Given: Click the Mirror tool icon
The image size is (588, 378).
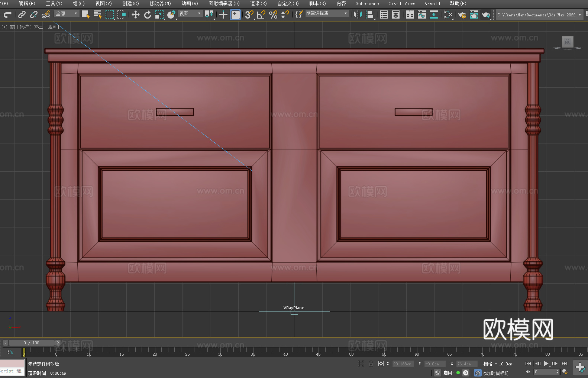Looking at the screenshot, I should pyautogui.click(x=358, y=14).
